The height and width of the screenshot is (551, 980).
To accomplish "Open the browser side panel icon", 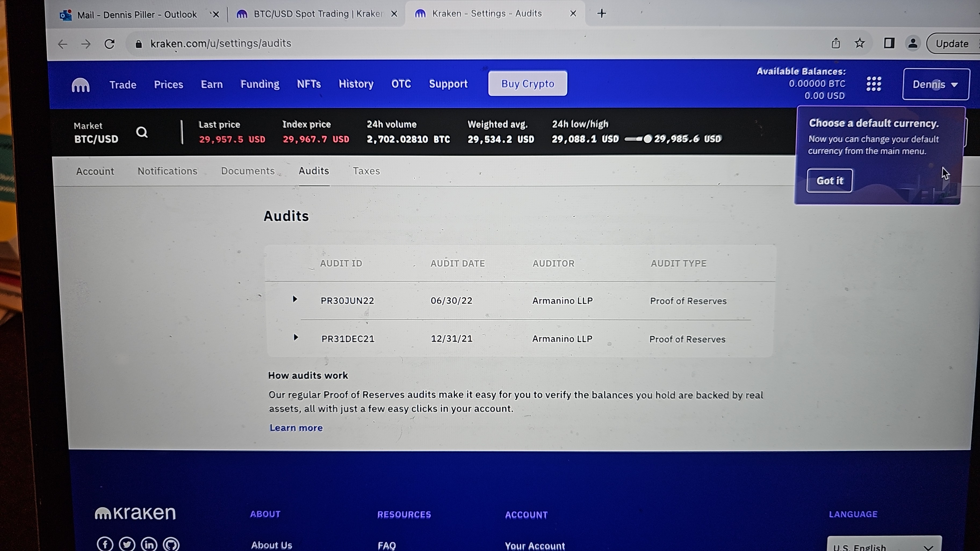I will point(889,43).
